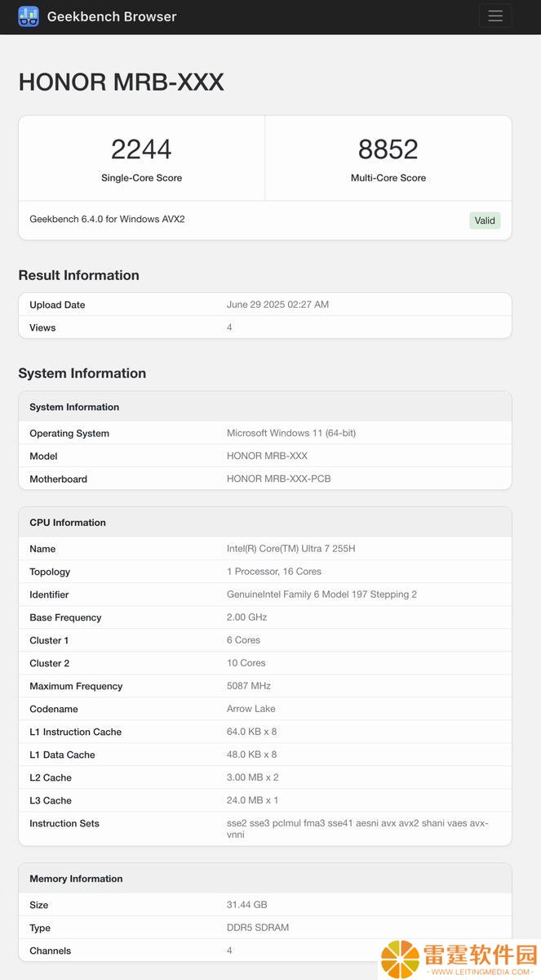This screenshot has height=980, width=541.
Task: Select the Cluster 1 value 6 Cores
Action: pyautogui.click(x=244, y=639)
